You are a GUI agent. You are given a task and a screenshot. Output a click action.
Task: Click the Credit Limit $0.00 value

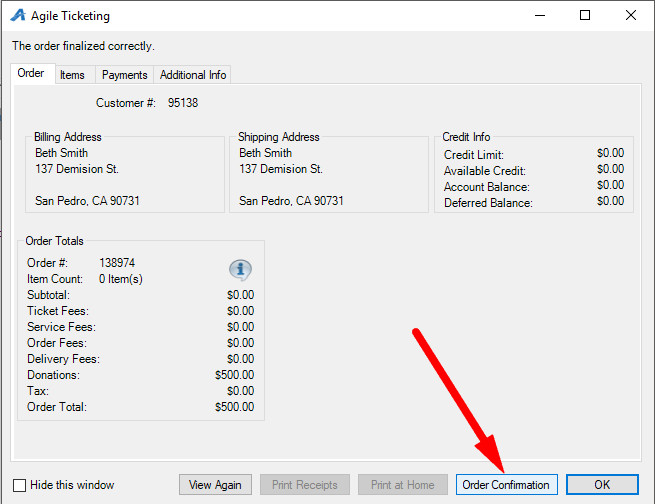coord(610,153)
